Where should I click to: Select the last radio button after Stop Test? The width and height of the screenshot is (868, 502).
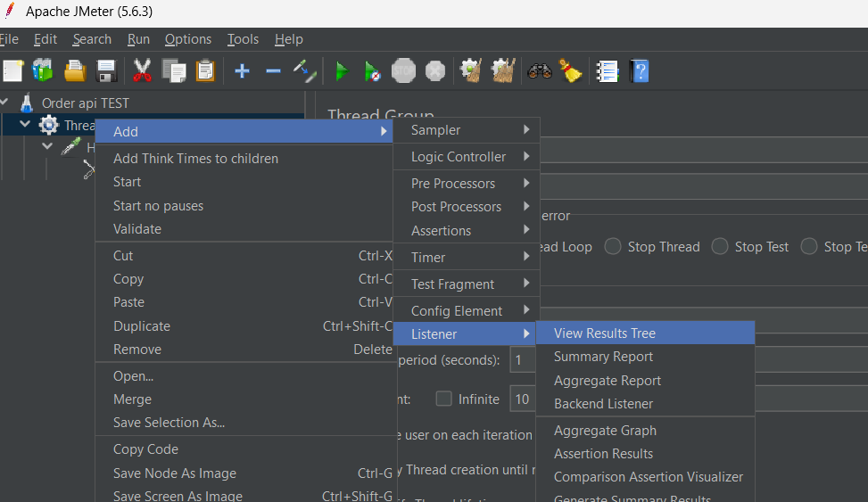click(809, 246)
